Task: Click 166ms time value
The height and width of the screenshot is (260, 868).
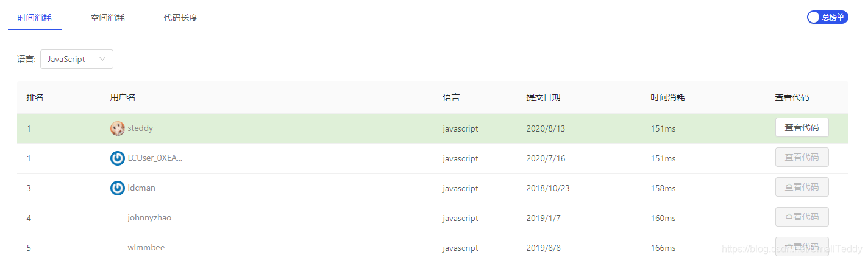Action: click(663, 248)
